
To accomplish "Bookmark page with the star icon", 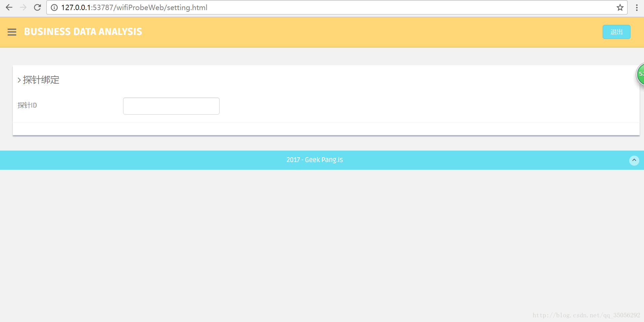I will (620, 7).
